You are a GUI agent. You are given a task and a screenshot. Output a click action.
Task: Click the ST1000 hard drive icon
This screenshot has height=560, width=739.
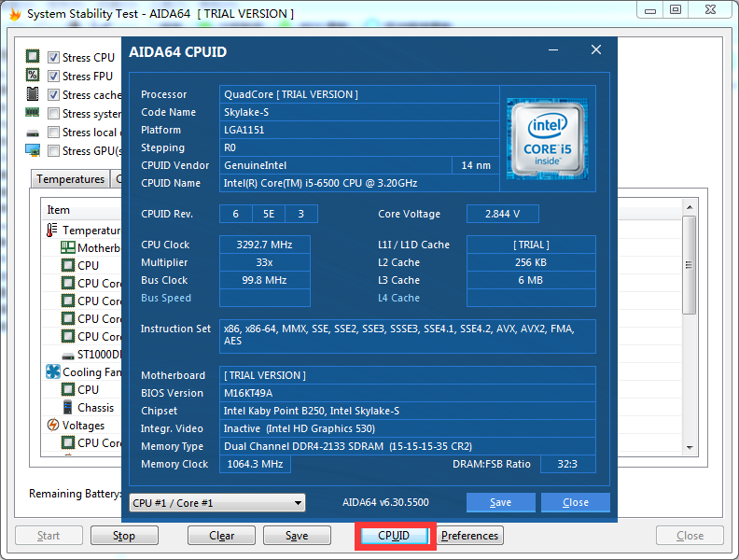[68, 354]
